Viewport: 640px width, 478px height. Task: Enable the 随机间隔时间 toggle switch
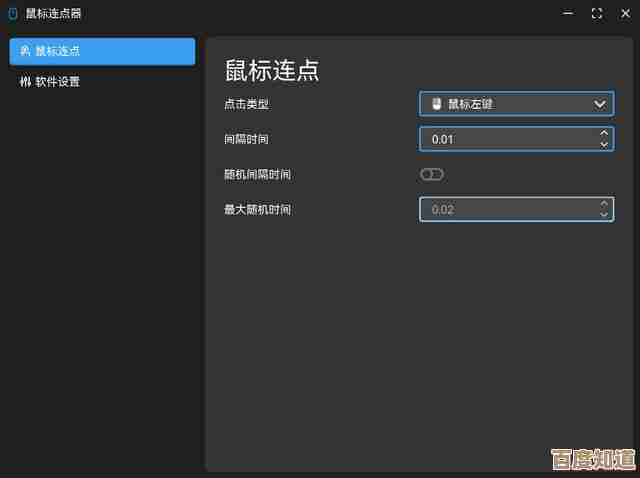click(431, 174)
